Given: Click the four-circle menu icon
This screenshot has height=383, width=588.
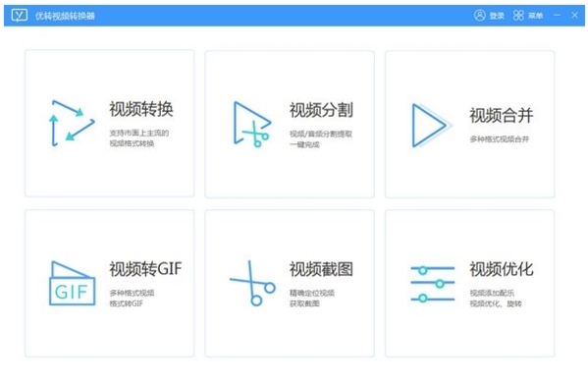Looking at the screenshot, I should coord(518,16).
